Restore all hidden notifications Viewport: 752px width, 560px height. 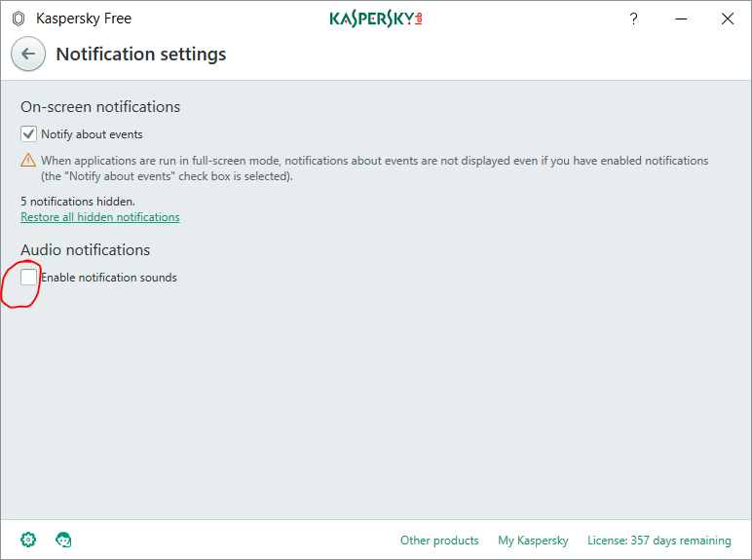tap(100, 217)
